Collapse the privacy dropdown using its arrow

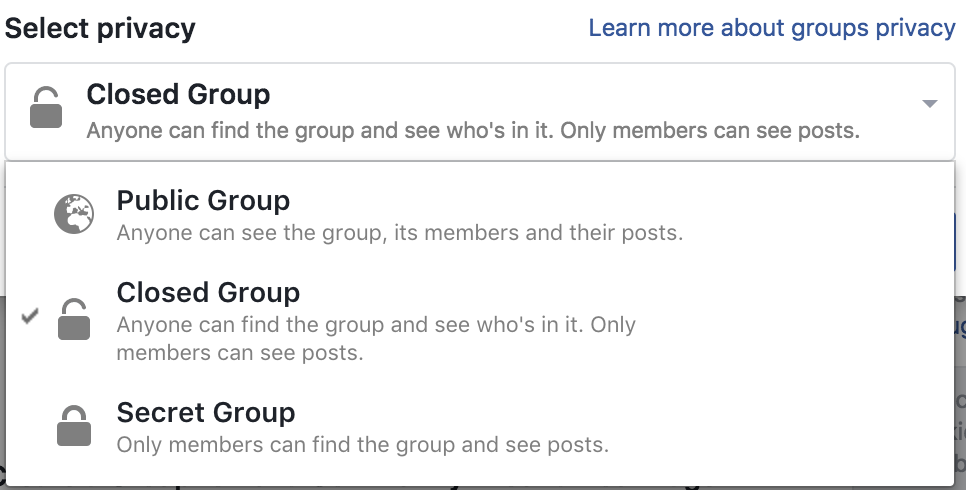(x=929, y=104)
